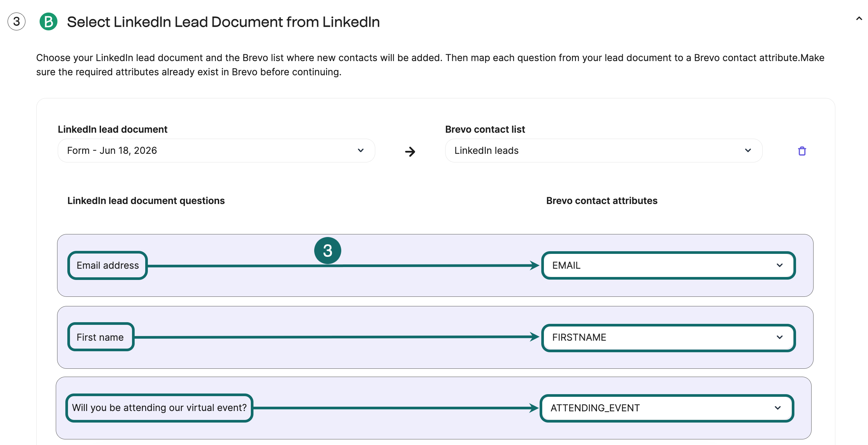Click the 'First name' question field
Image resolution: width=868 pixels, height=445 pixels.
(x=100, y=337)
